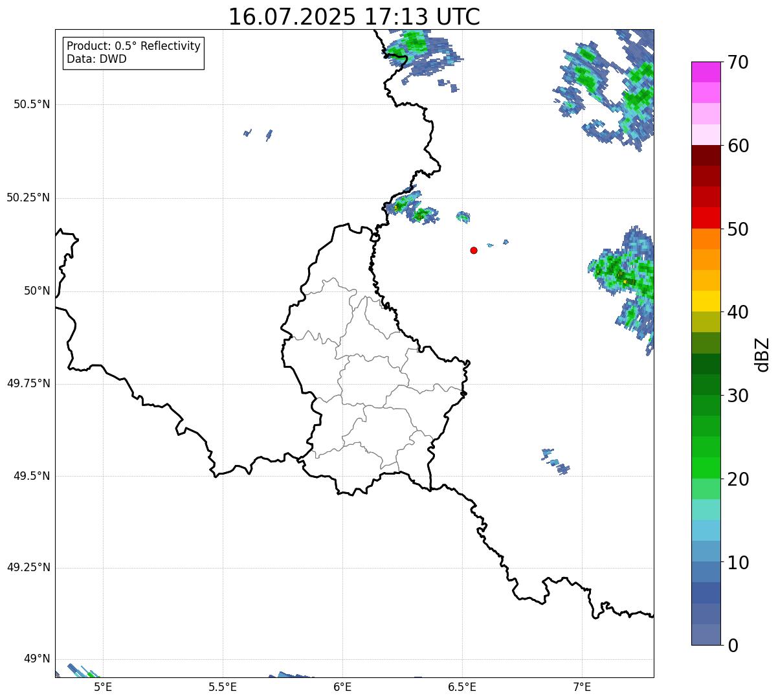Screen dimensions: 778x700
Task: Click the 5.5°E longitude label
Action: pos(223,686)
